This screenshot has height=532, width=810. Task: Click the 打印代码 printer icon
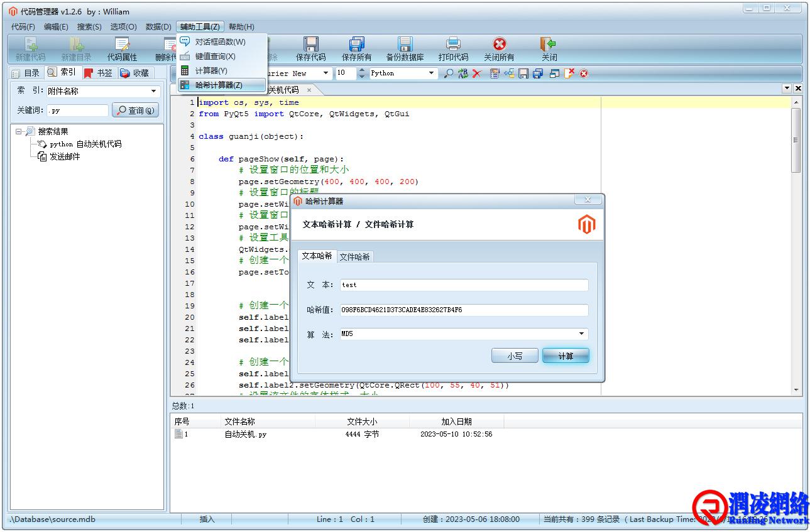point(453,43)
